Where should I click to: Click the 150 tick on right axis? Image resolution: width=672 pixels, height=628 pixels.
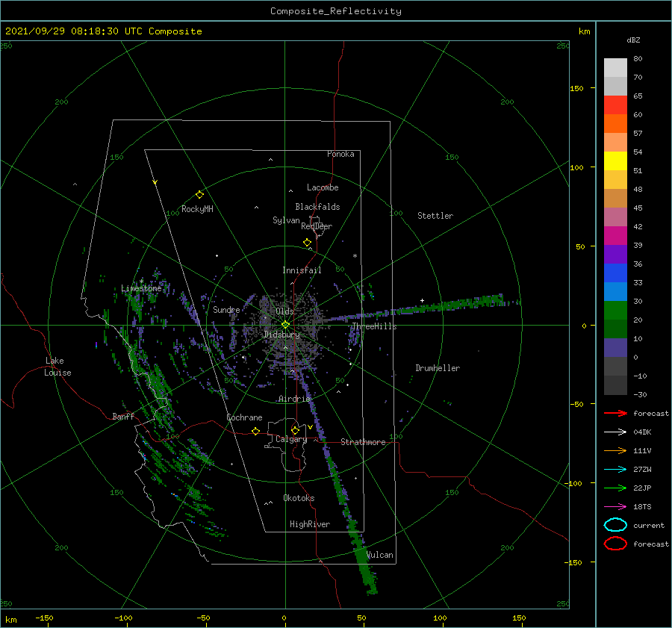tap(576, 88)
